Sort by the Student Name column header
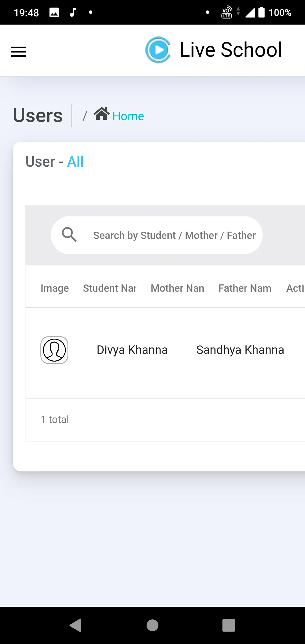 (x=110, y=288)
